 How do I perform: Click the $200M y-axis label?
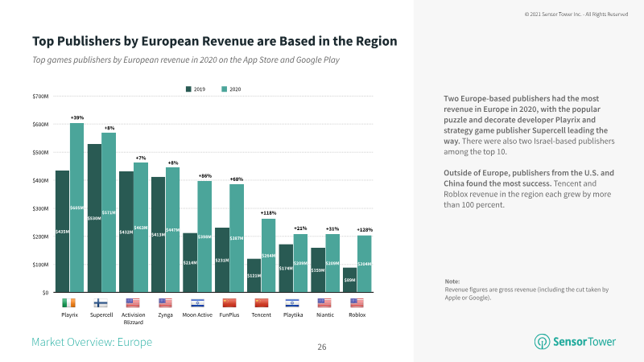click(40, 237)
